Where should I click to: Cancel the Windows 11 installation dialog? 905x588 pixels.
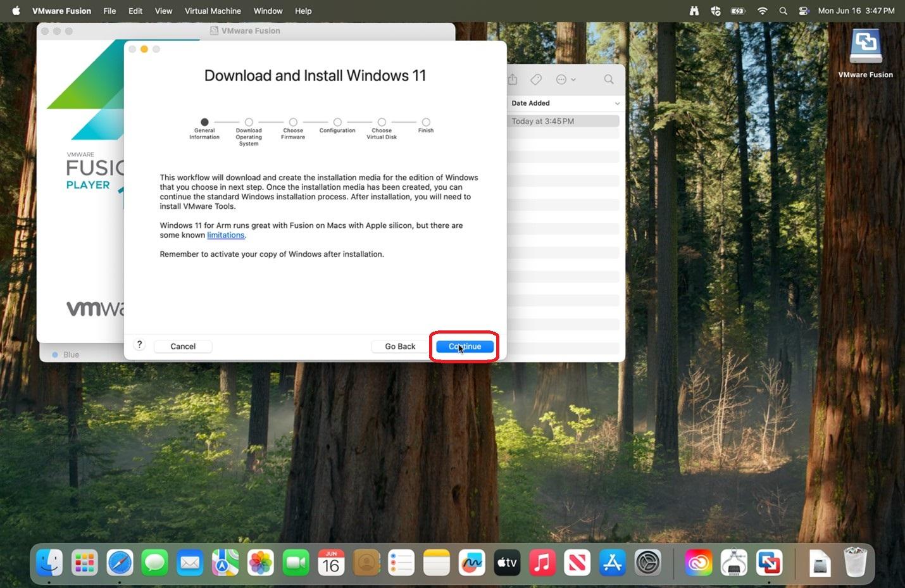pos(183,346)
